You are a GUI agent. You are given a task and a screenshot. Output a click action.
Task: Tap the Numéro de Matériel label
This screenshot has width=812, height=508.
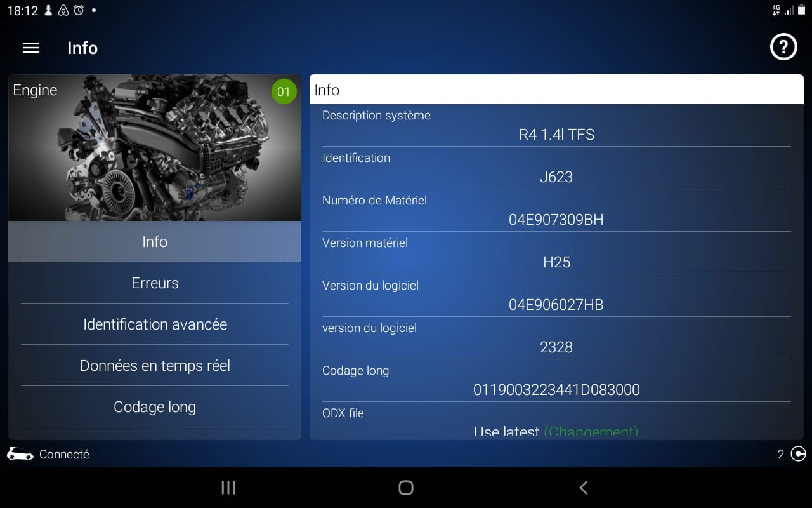click(374, 201)
